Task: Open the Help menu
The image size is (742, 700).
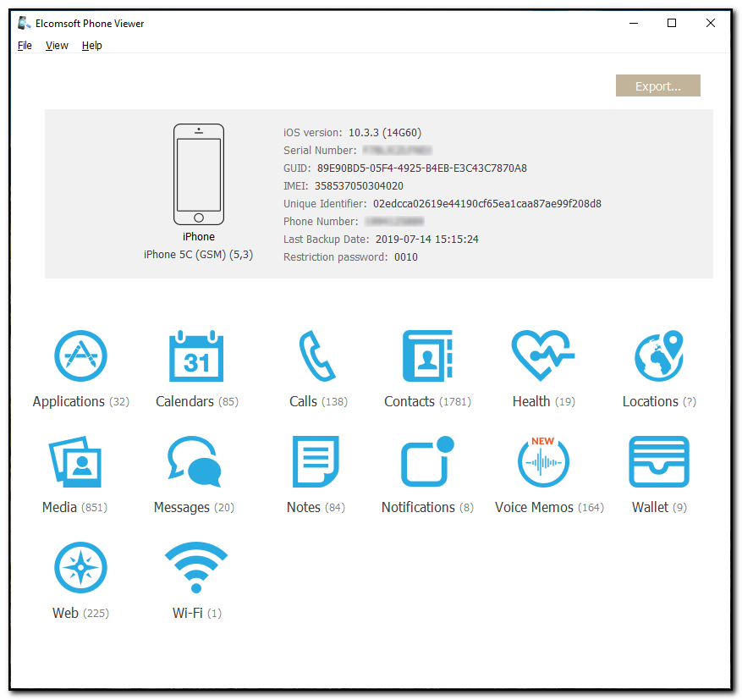Action: 92,46
